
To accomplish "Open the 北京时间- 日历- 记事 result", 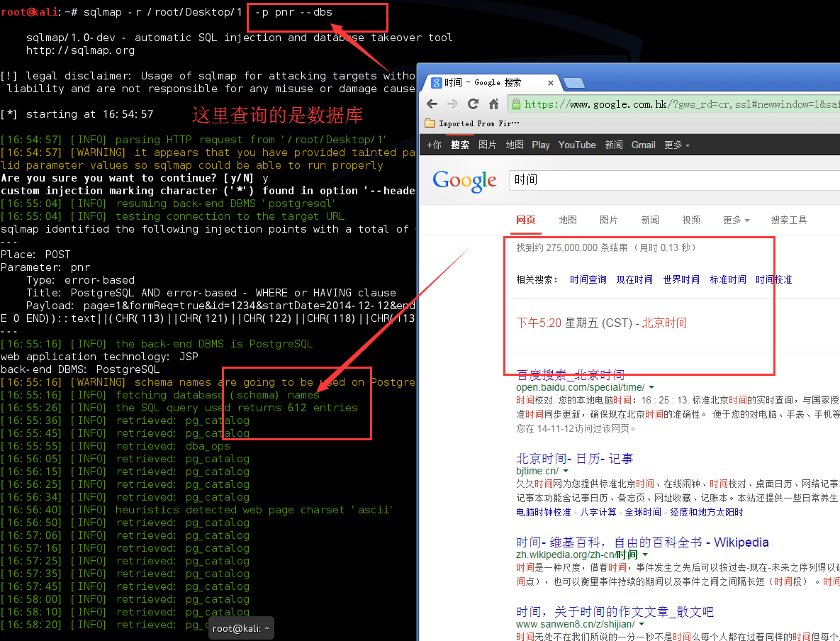I will (x=574, y=458).
